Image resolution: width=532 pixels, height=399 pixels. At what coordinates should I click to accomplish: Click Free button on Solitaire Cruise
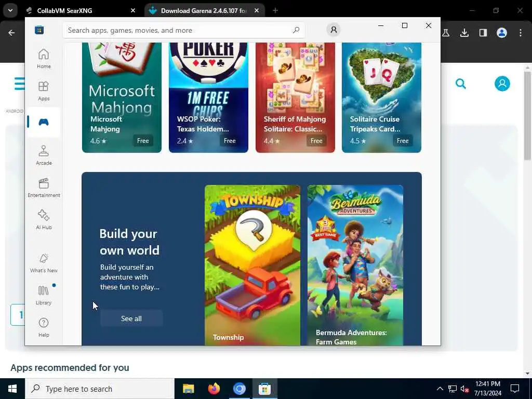(x=403, y=140)
